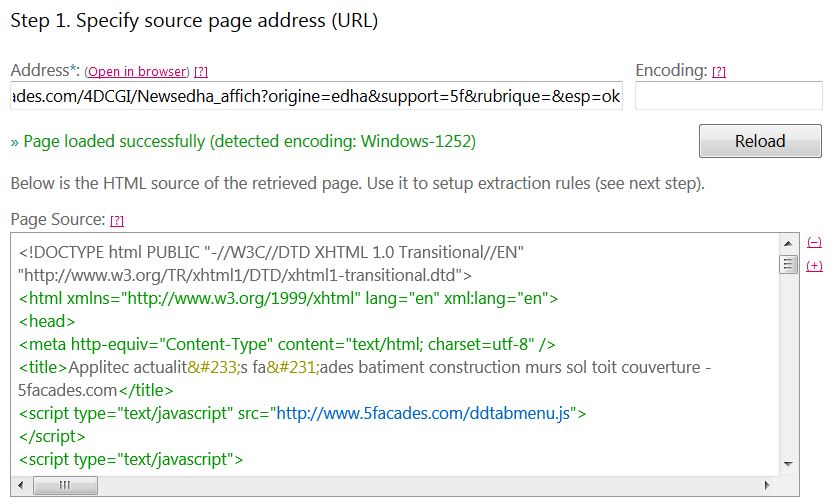Viewport: 832px width, 503px height.
Task: Click the vertical scrollbar down arrow
Action: point(788,464)
